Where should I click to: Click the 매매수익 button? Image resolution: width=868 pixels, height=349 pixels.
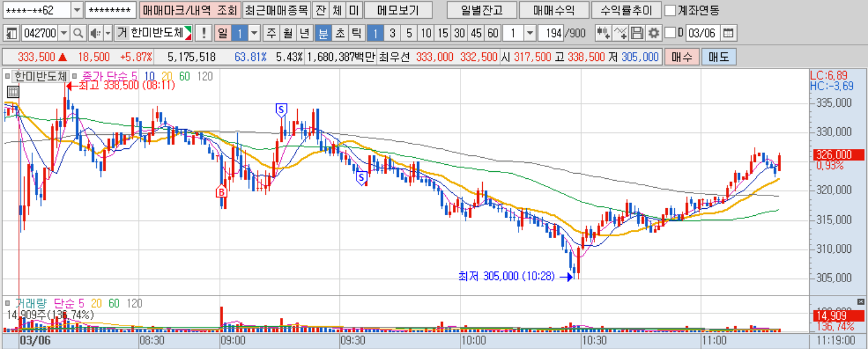click(554, 10)
